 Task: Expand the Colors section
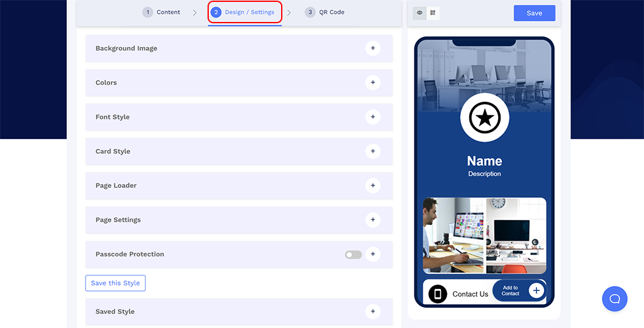coord(372,82)
